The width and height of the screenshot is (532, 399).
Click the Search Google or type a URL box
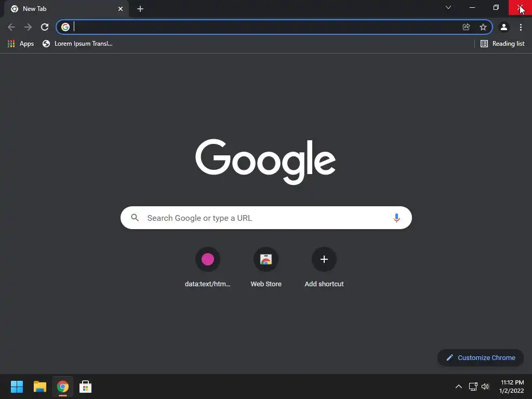tap(266, 218)
